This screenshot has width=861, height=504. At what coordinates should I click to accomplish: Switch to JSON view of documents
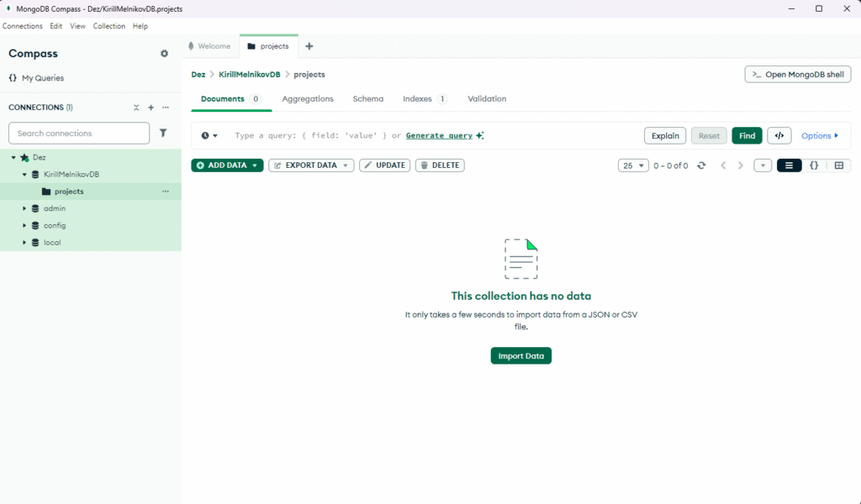pyautogui.click(x=814, y=165)
